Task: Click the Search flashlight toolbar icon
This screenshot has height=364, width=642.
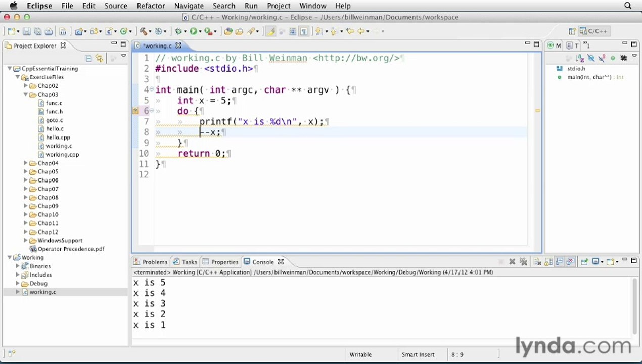Action: click(251, 31)
